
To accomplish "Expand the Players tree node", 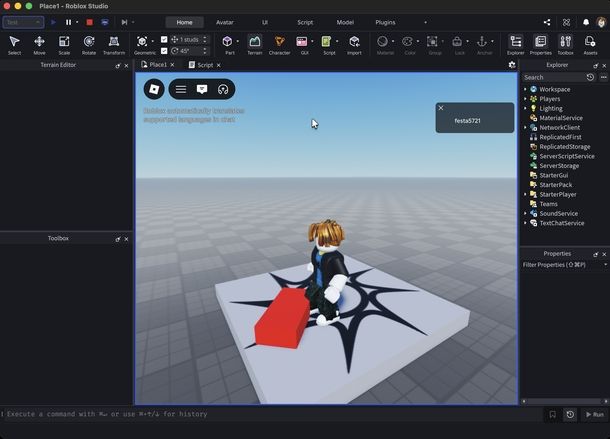I will pyautogui.click(x=525, y=99).
